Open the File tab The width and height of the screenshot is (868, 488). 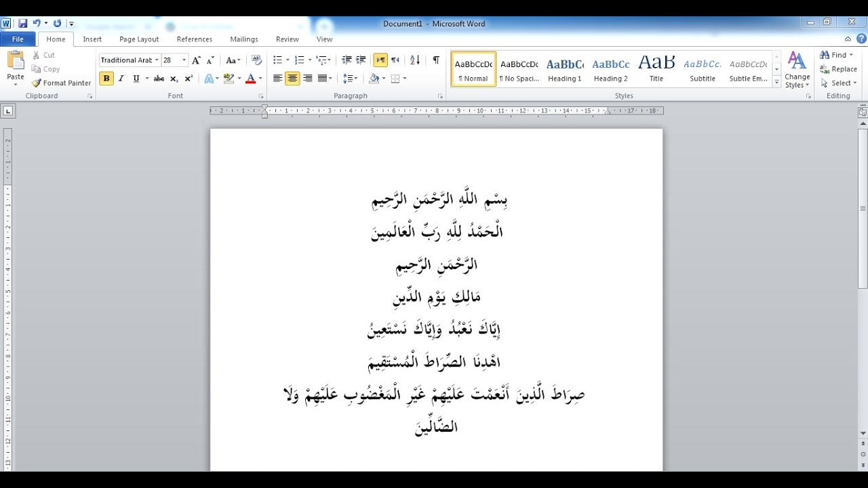pyautogui.click(x=18, y=39)
